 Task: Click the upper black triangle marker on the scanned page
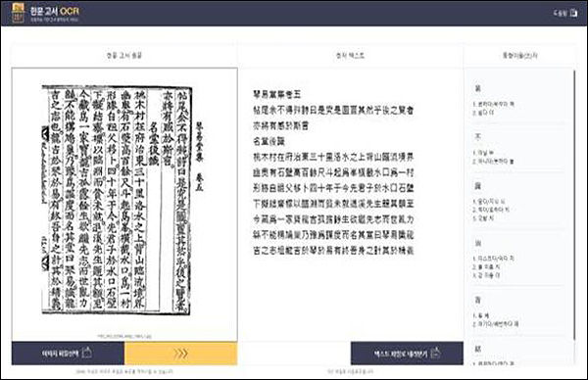tap(45, 134)
